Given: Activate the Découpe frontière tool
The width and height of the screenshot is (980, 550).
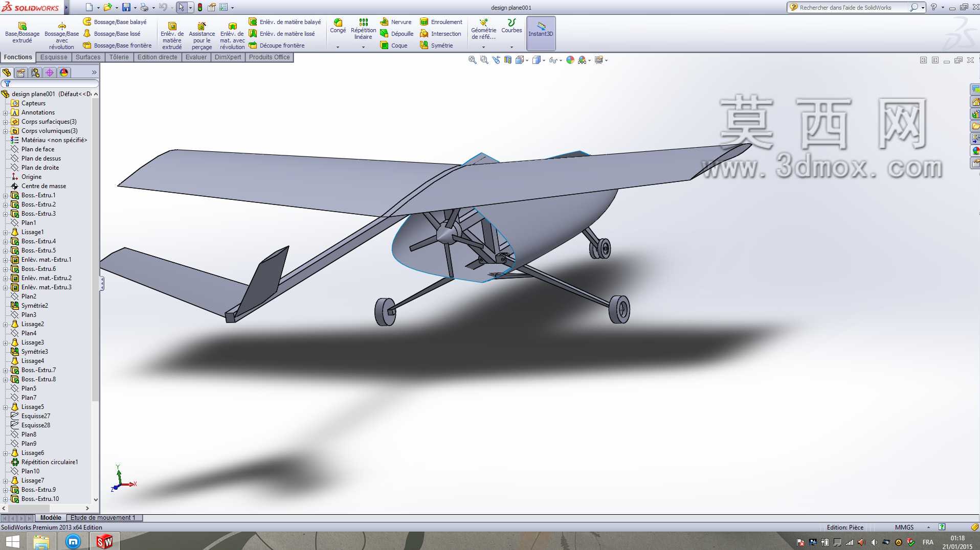Looking at the screenshot, I should [x=277, y=45].
